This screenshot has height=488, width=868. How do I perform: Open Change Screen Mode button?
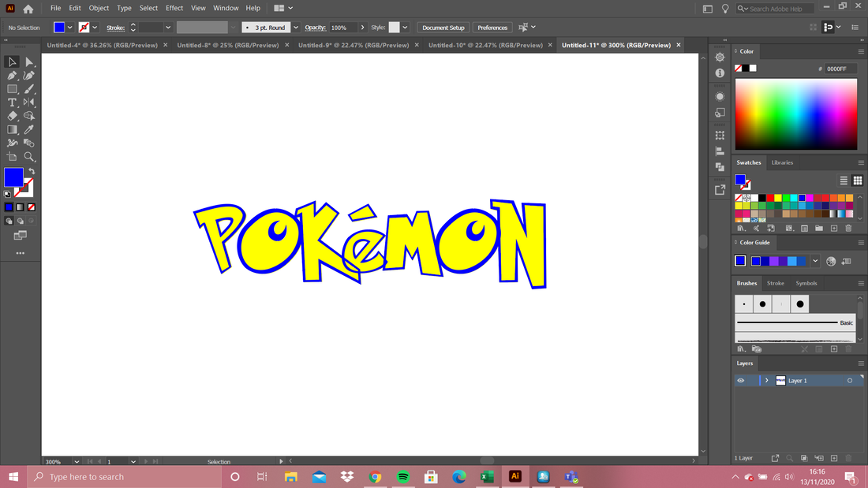pos(21,236)
